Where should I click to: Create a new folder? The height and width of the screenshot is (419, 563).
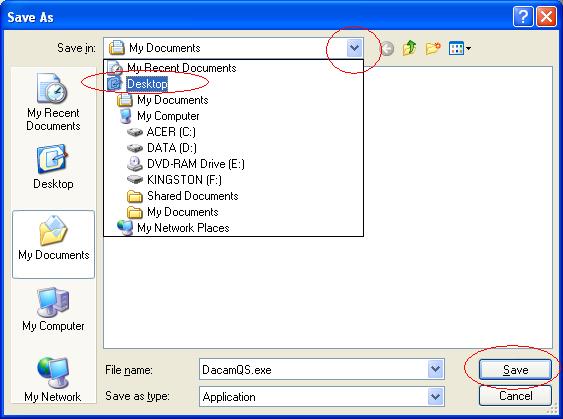[433, 48]
